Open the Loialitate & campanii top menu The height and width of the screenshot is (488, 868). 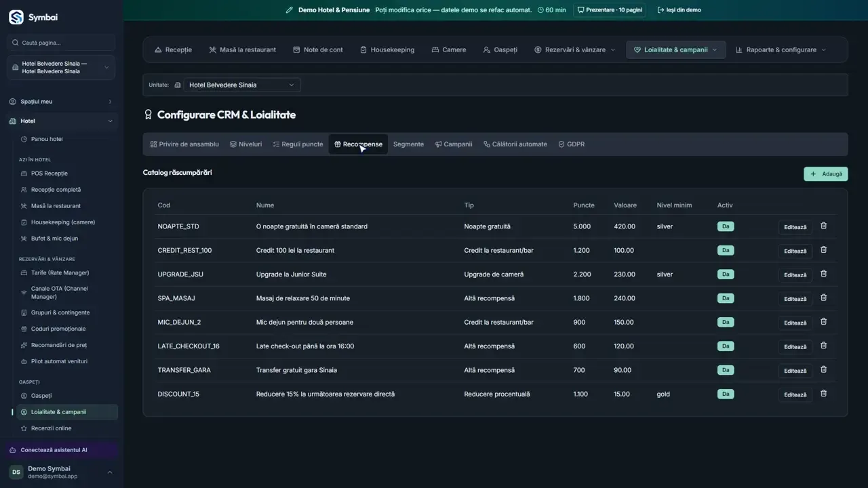tap(675, 49)
